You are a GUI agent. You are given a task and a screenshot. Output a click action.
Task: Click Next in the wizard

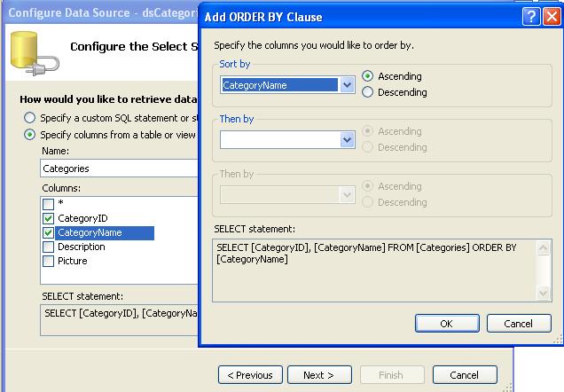click(x=319, y=375)
